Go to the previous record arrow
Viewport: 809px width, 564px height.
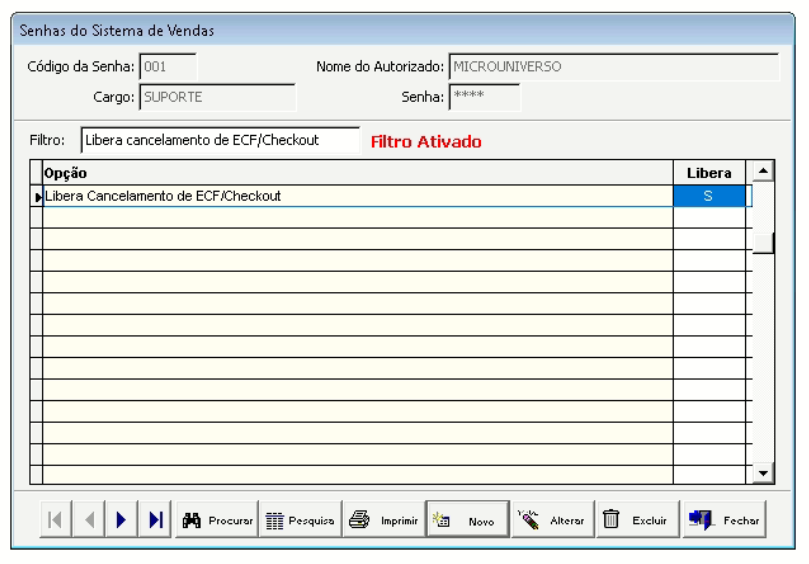click(x=89, y=520)
